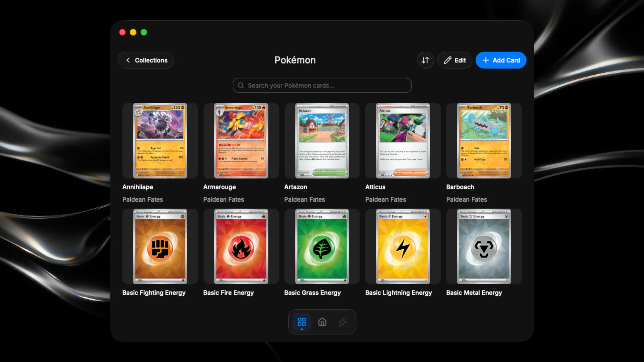This screenshot has height=362, width=644.
Task: Click the Atticus name label
Action: pyautogui.click(x=375, y=187)
